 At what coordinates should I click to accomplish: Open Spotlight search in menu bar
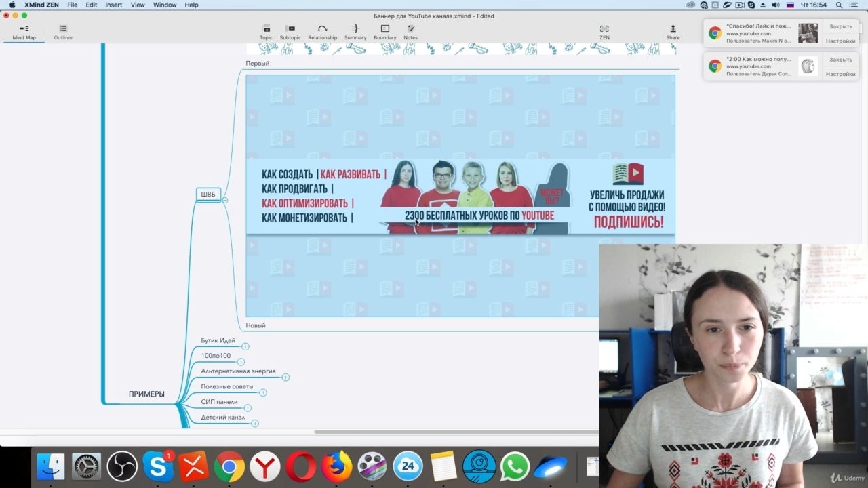tap(840, 5)
